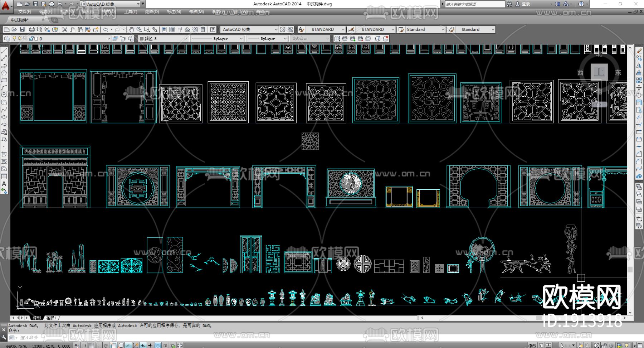Open the Layer Properties Manager icon
Image resolution: width=644 pixels, height=348 pixels.
pyautogui.click(x=7, y=39)
